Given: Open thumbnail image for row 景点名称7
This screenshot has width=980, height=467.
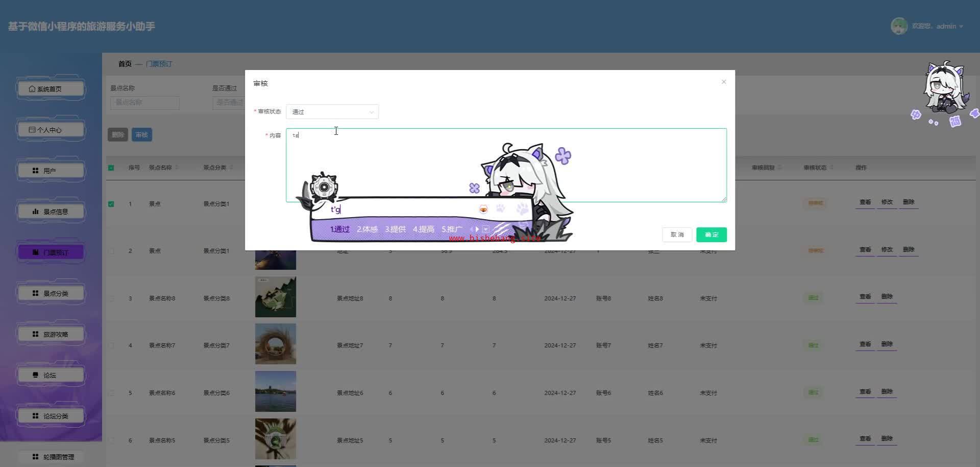Looking at the screenshot, I should (276, 344).
